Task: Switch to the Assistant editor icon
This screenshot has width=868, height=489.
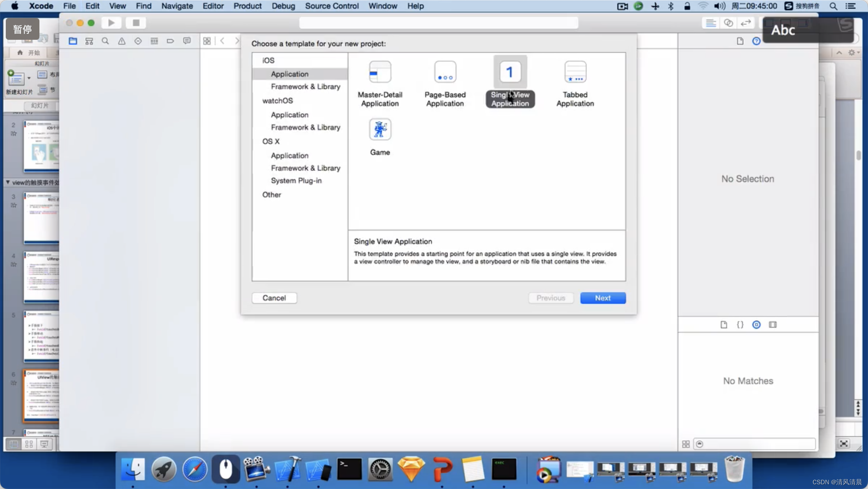Action: [728, 23]
